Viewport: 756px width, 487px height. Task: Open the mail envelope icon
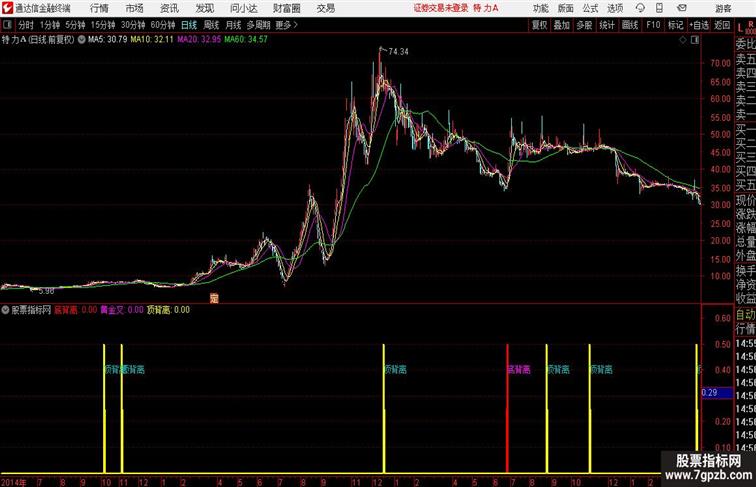point(682,8)
